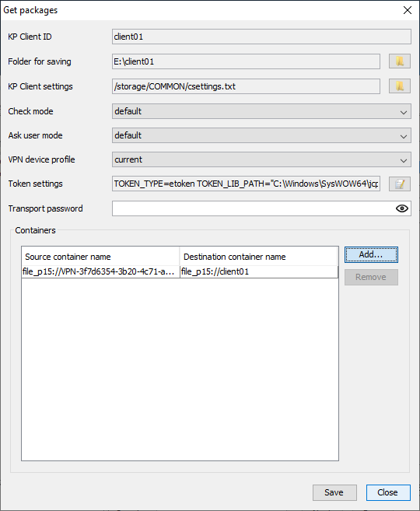
Task: Click the Folder for saving text field
Action: (246, 61)
